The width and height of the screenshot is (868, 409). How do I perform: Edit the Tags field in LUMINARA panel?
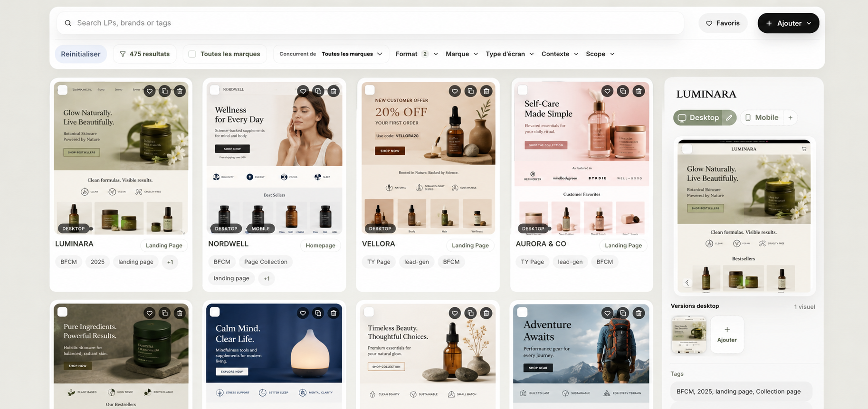coord(742,391)
